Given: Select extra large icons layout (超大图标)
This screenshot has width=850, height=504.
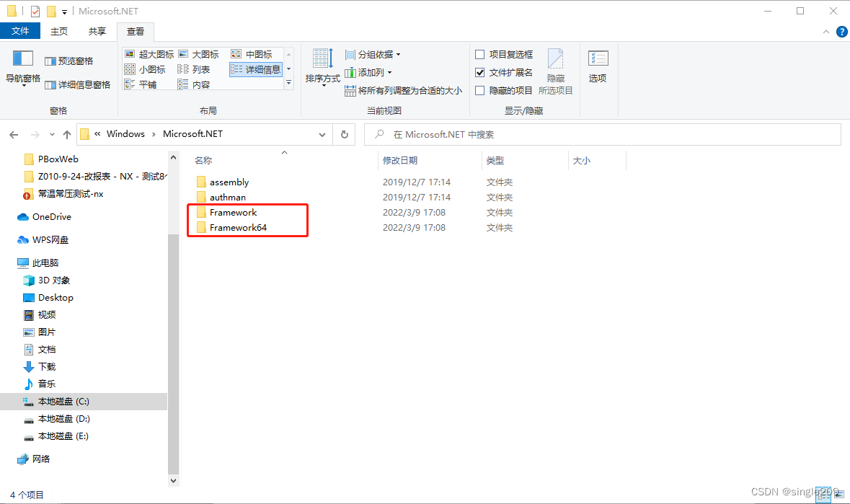Looking at the screenshot, I should point(149,54).
